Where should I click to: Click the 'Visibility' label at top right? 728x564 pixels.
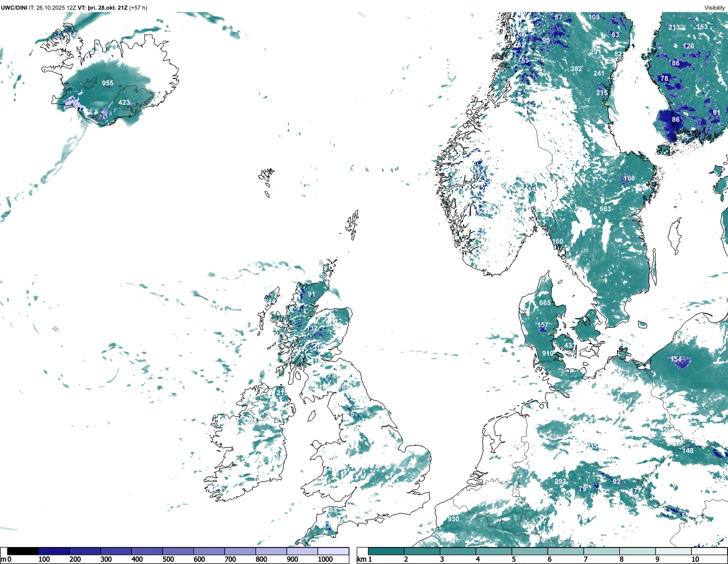[x=714, y=7]
